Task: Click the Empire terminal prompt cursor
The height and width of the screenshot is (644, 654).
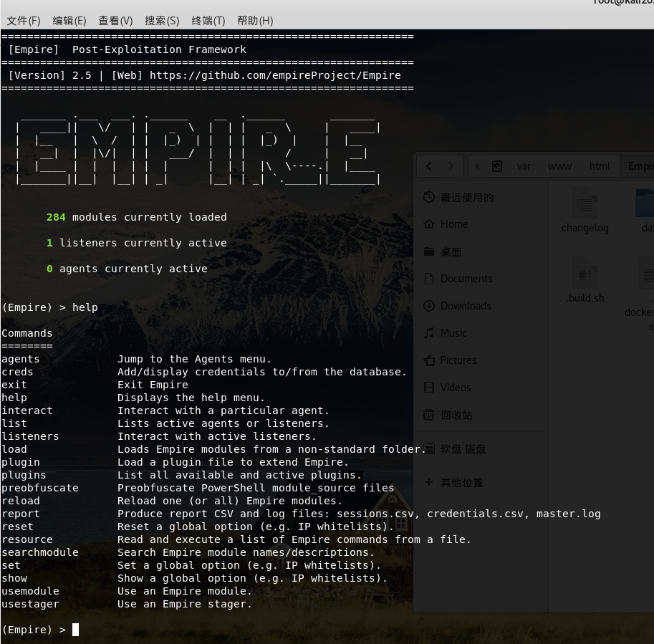Action: (x=75, y=630)
